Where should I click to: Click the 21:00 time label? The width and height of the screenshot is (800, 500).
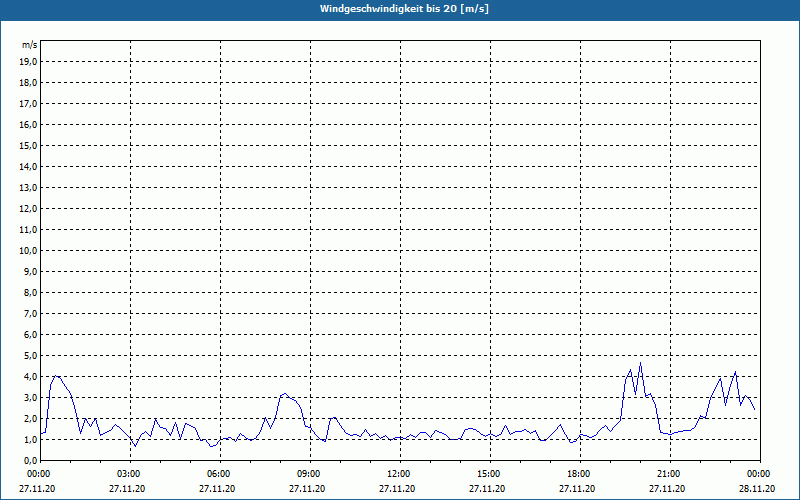670,474
